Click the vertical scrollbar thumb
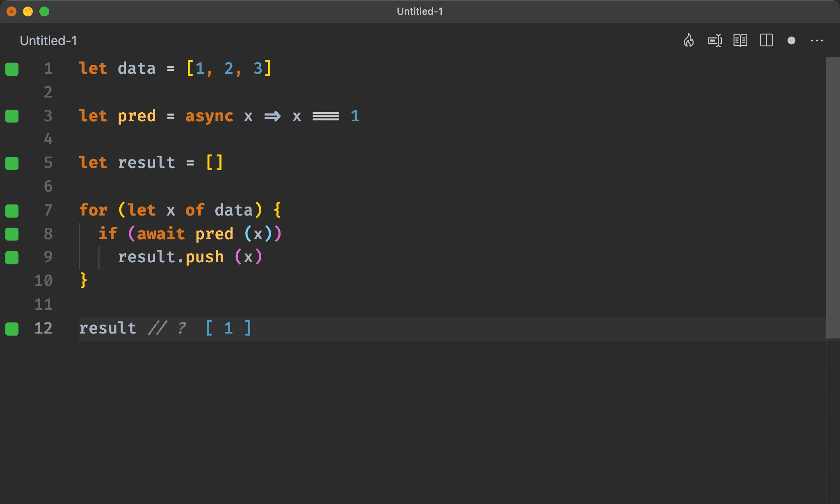 833,197
